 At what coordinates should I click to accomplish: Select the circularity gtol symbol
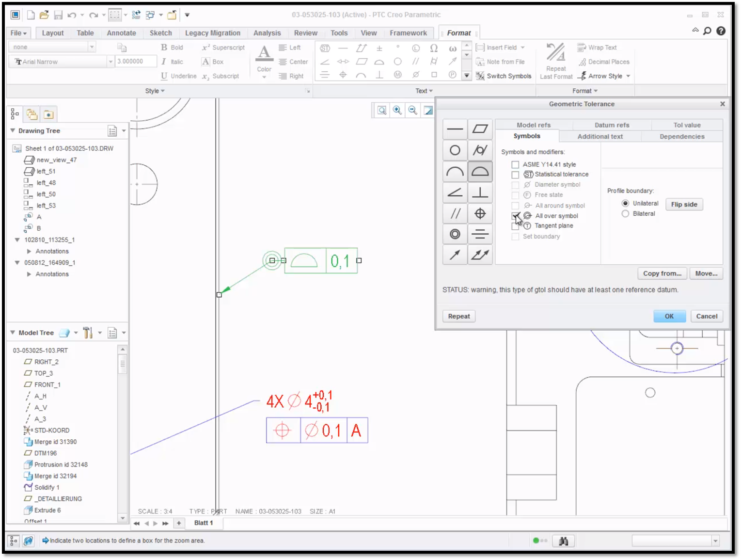click(x=455, y=150)
